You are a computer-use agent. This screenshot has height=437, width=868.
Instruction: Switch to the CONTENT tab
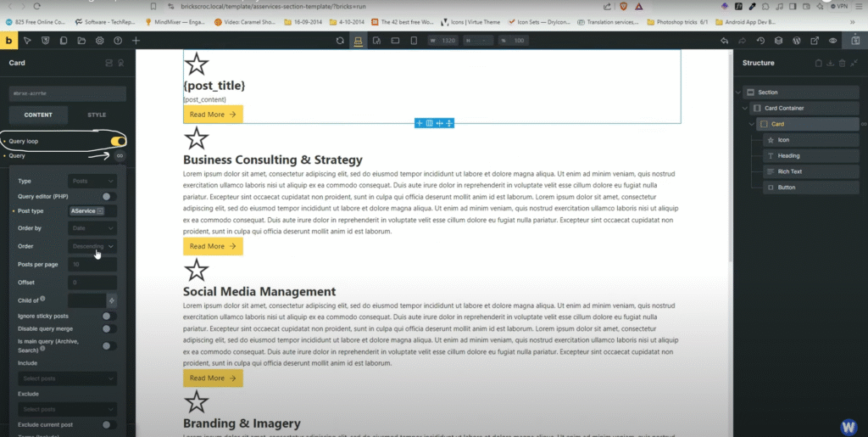38,115
